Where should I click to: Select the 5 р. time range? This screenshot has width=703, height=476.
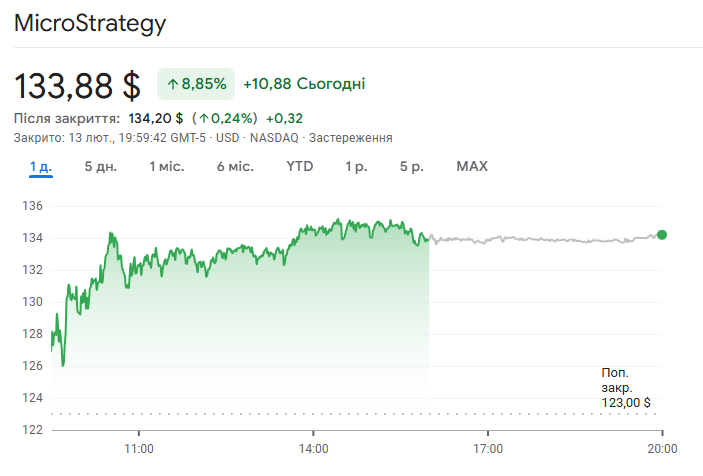[x=411, y=166]
